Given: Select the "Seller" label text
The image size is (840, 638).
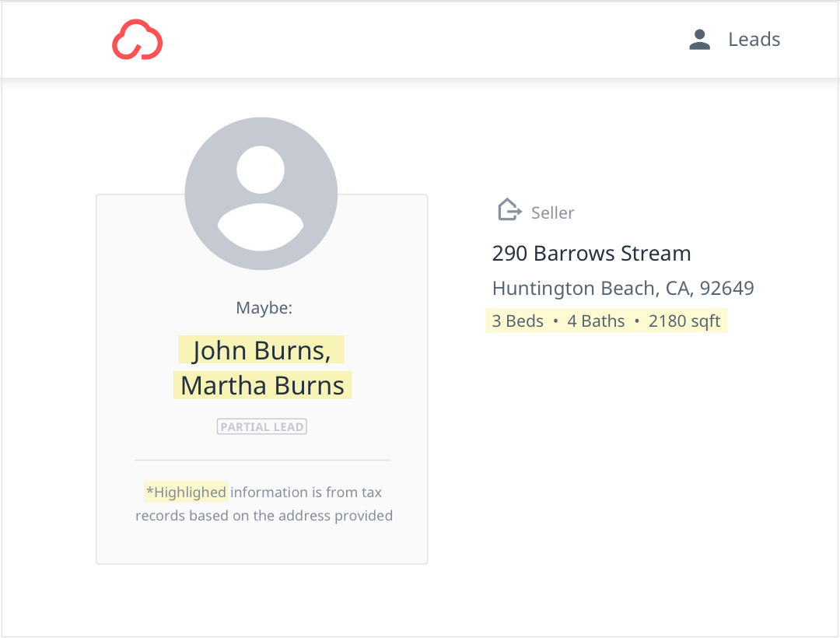Looking at the screenshot, I should 552,212.
